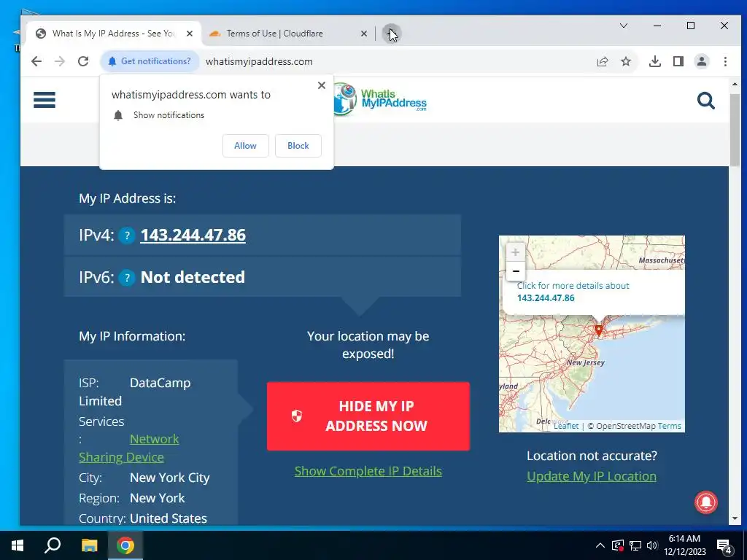747x560 pixels.
Task: Dismiss the notification permission popup
Action: click(x=322, y=85)
